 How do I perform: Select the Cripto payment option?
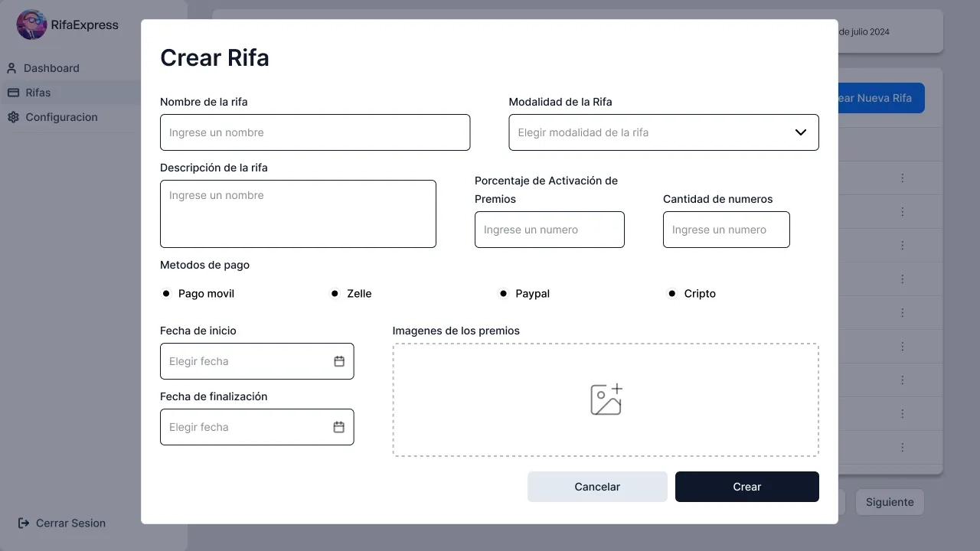tap(671, 293)
